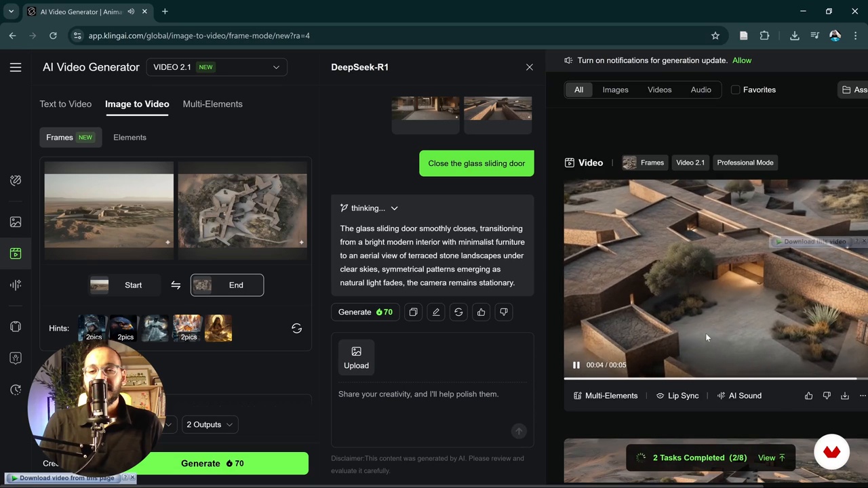Screen dimensions: 868x488
Task: Download the generated video
Action: coord(845,396)
